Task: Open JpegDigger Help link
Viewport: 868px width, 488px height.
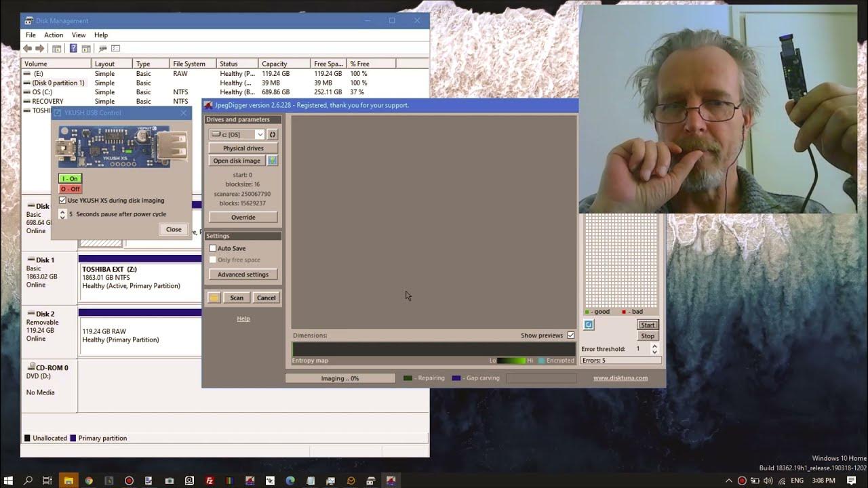Action: point(243,319)
